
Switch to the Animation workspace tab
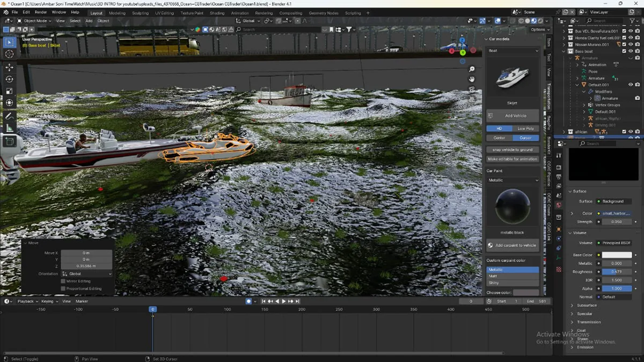coord(240,13)
